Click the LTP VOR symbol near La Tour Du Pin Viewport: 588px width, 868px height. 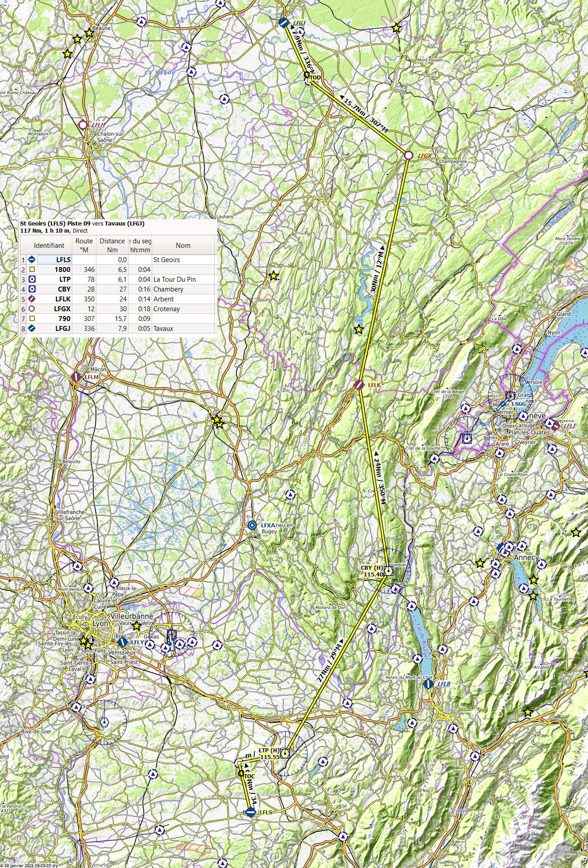(x=285, y=754)
